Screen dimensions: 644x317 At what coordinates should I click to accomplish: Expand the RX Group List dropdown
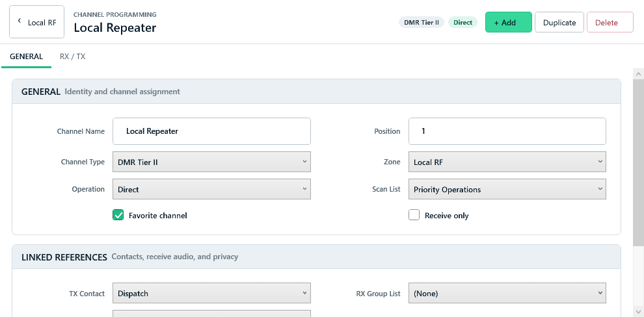tap(507, 293)
